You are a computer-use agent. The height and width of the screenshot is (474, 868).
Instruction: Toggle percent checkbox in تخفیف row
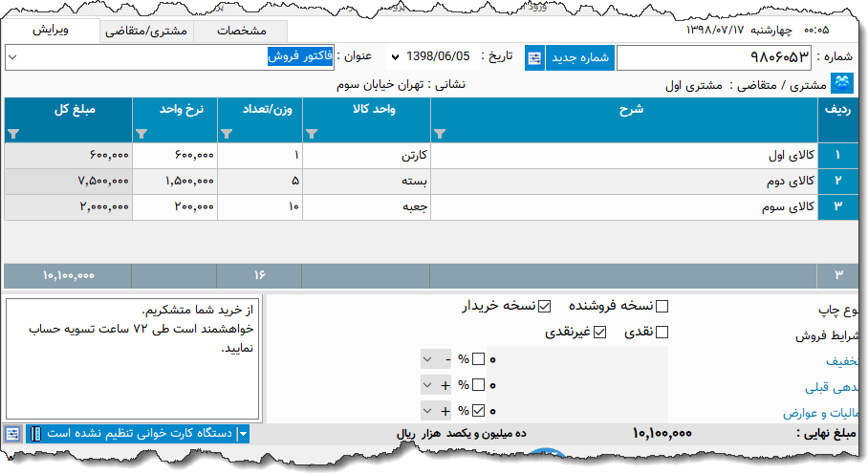478,359
